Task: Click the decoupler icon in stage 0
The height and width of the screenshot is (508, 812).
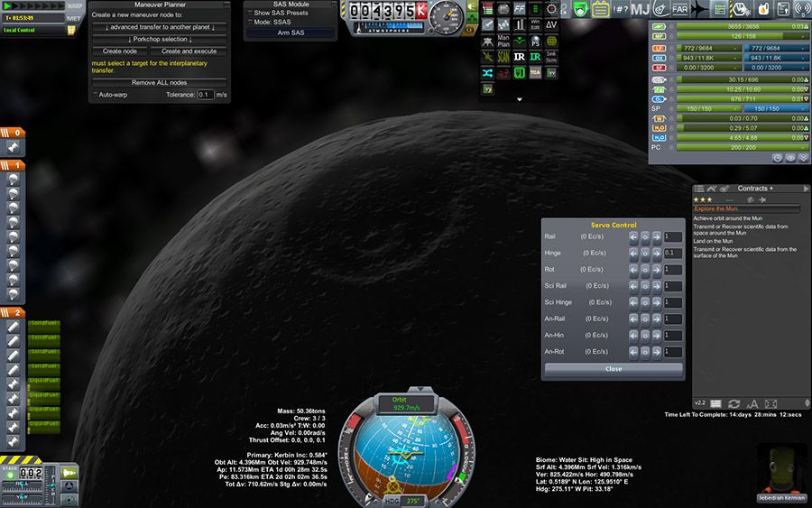Action: [x=14, y=147]
